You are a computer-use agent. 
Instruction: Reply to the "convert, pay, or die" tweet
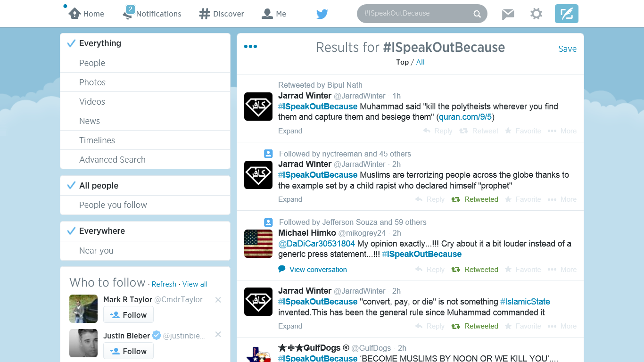430,326
